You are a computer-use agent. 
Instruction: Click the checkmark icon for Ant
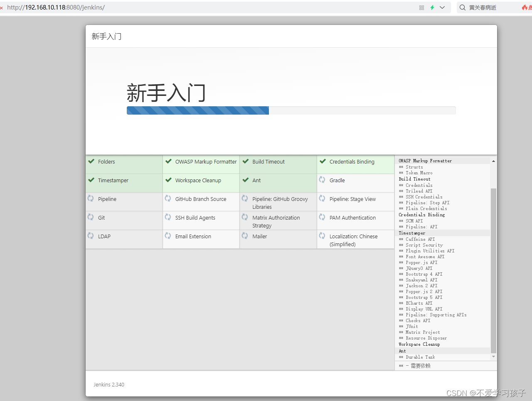click(246, 180)
